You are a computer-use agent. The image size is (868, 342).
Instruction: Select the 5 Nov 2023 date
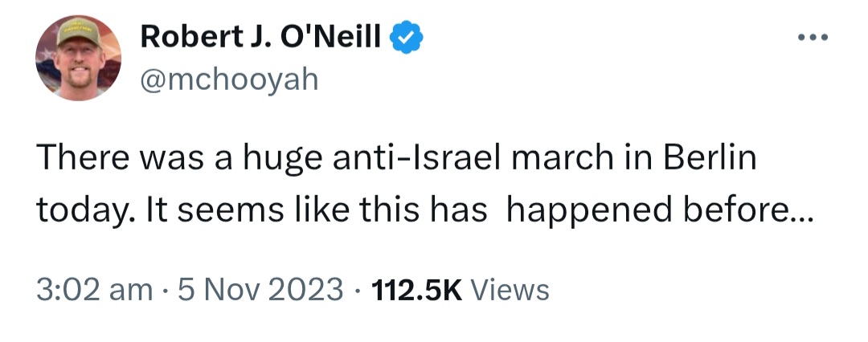(260, 290)
